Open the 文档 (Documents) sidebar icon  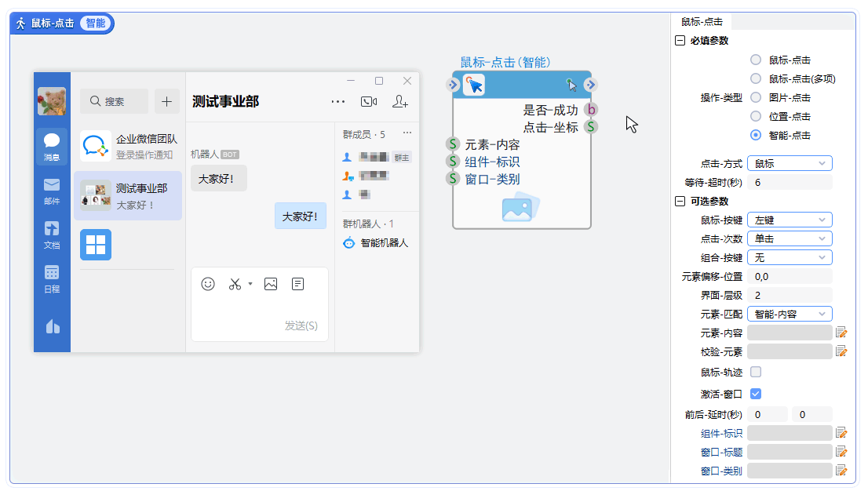click(x=52, y=234)
